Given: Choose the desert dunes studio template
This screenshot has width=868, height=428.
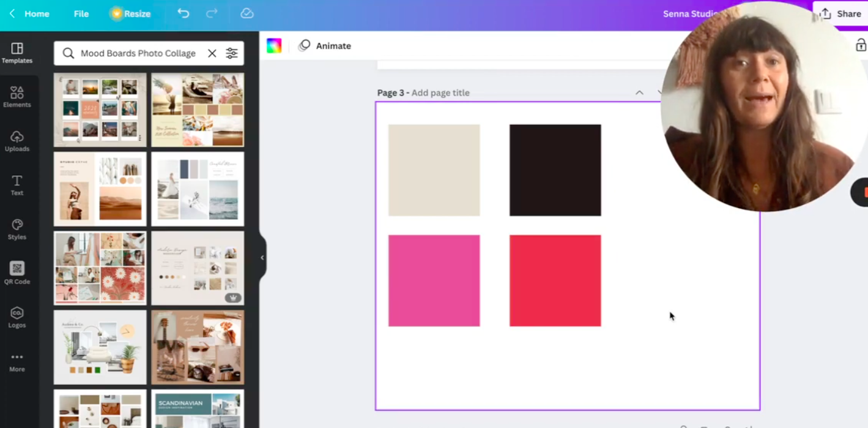Looking at the screenshot, I should point(100,189).
